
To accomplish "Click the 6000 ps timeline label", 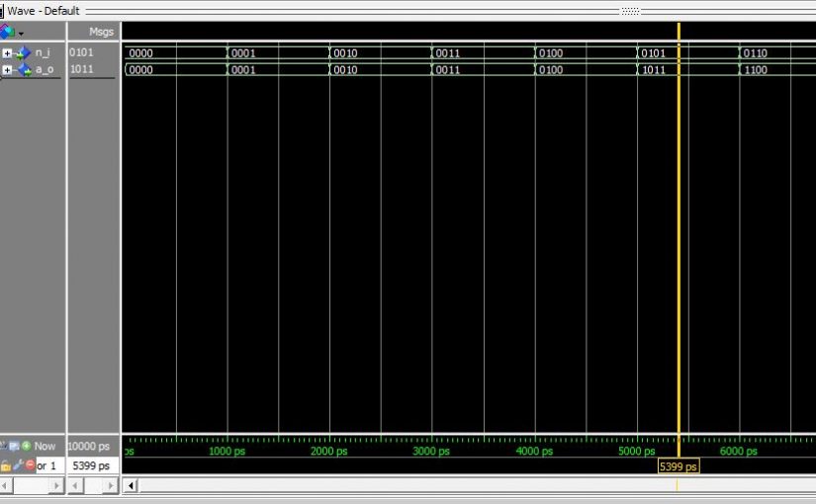I will pos(739,451).
